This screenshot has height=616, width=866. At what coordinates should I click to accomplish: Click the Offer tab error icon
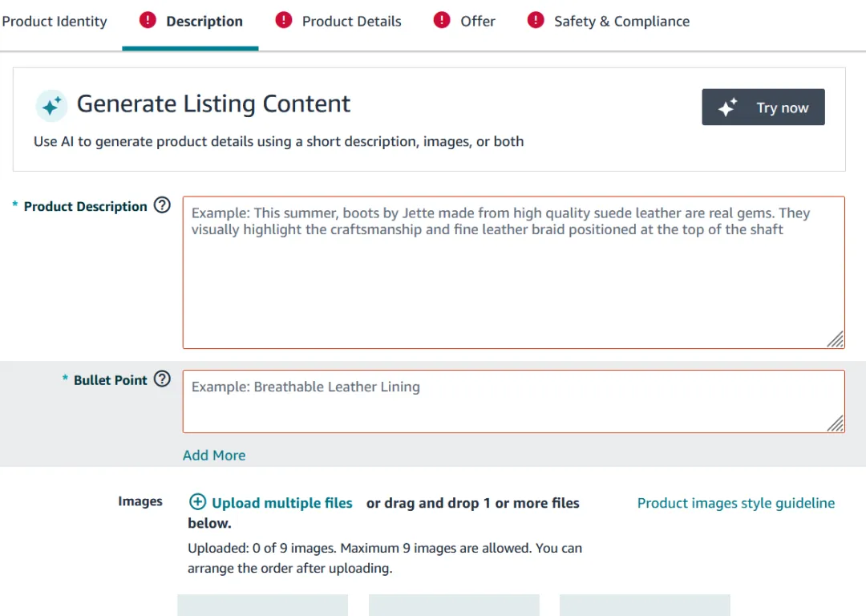click(442, 21)
